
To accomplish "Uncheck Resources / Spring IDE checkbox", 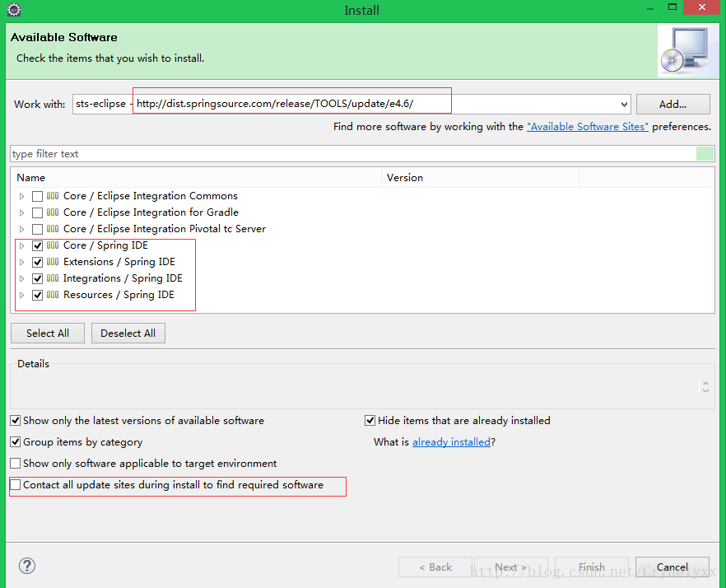I will point(38,295).
